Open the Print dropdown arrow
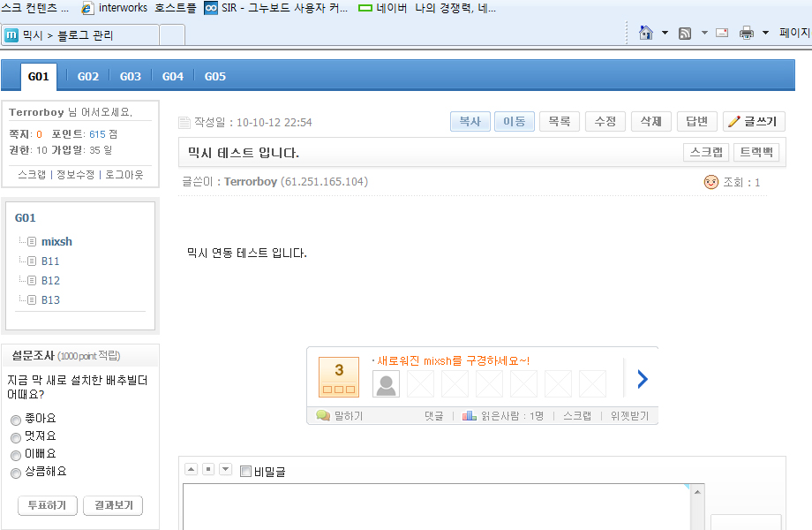 click(765, 34)
